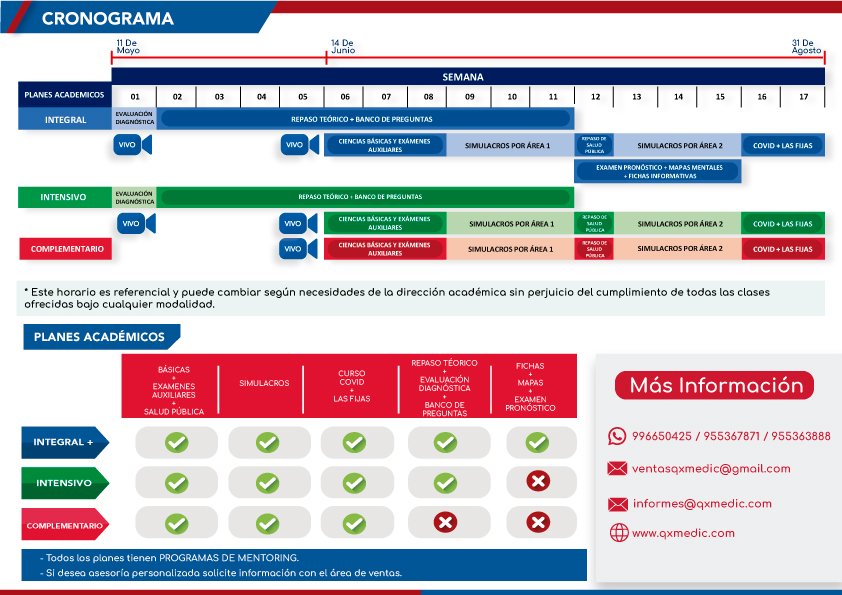This screenshot has width=842, height=595.
Task: Click the VIVO camera icon under INTEGRAL week 01
Action: (x=133, y=144)
